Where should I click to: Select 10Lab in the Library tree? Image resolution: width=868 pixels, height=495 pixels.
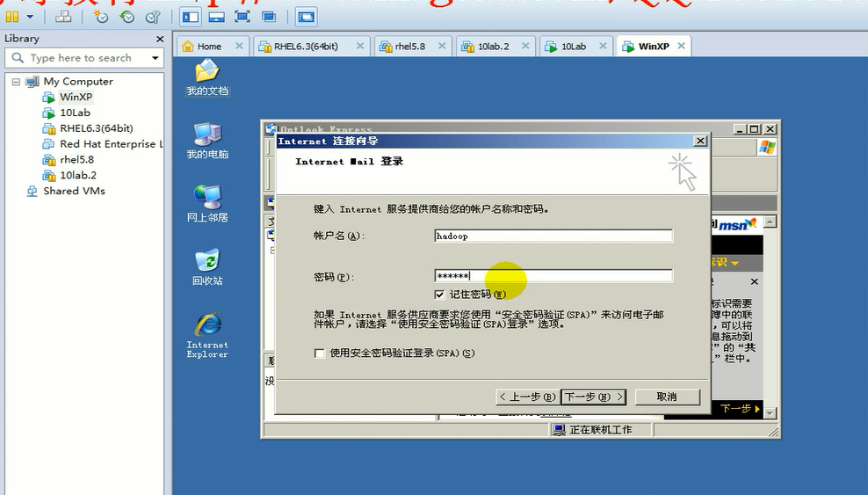click(75, 113)
